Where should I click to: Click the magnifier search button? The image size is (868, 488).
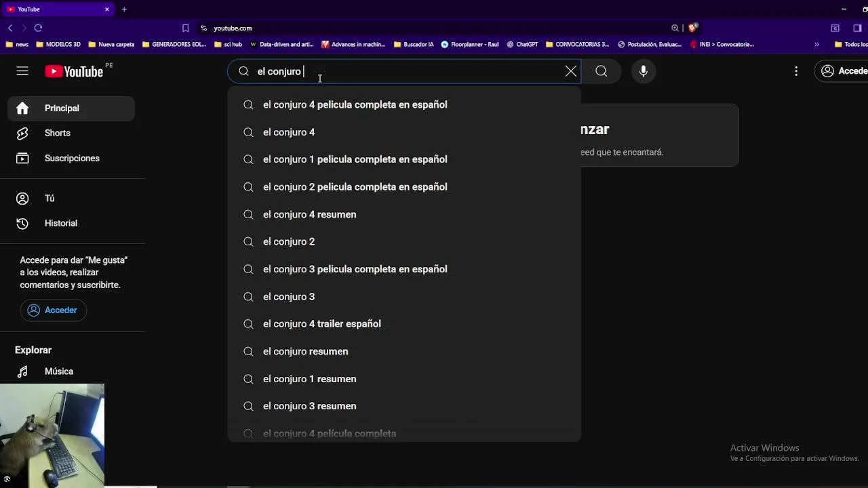tap(601, 71)
